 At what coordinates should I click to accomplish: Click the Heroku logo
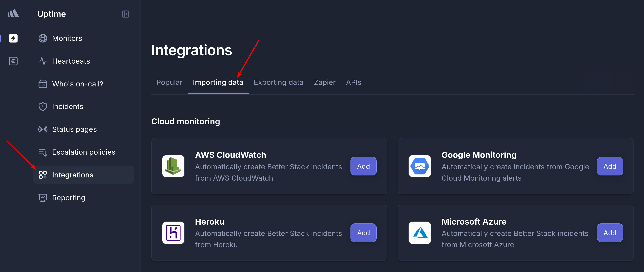pyautogui.click(x=173, y=233)
